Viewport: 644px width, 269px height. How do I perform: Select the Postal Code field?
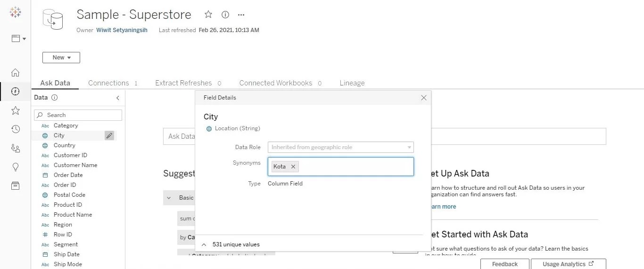pyautogui.click(x=69, y=195)
